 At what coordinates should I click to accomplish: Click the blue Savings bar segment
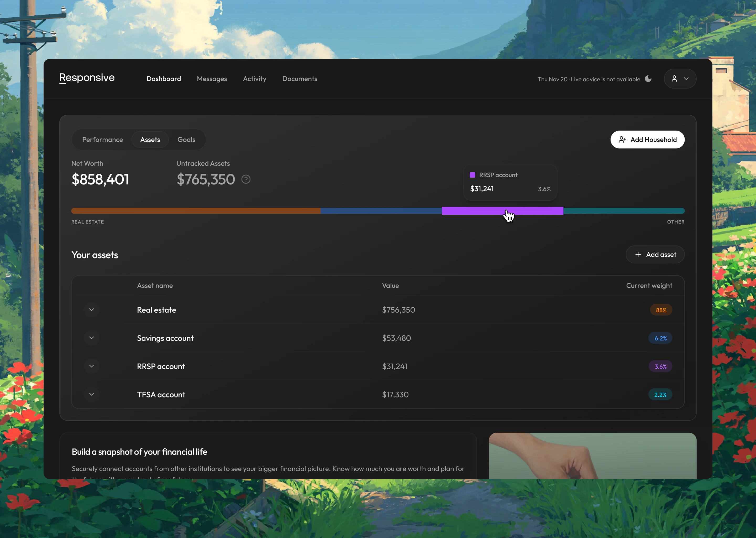381,211
